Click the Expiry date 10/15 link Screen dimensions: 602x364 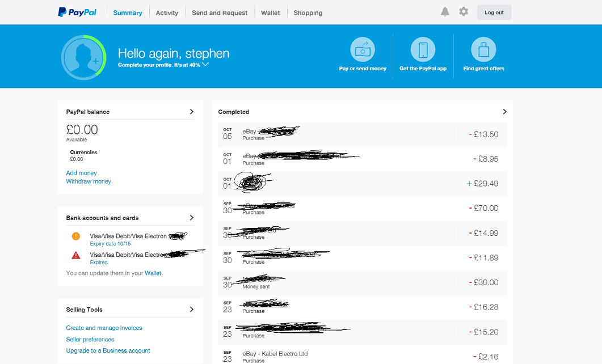click(110, 244)
